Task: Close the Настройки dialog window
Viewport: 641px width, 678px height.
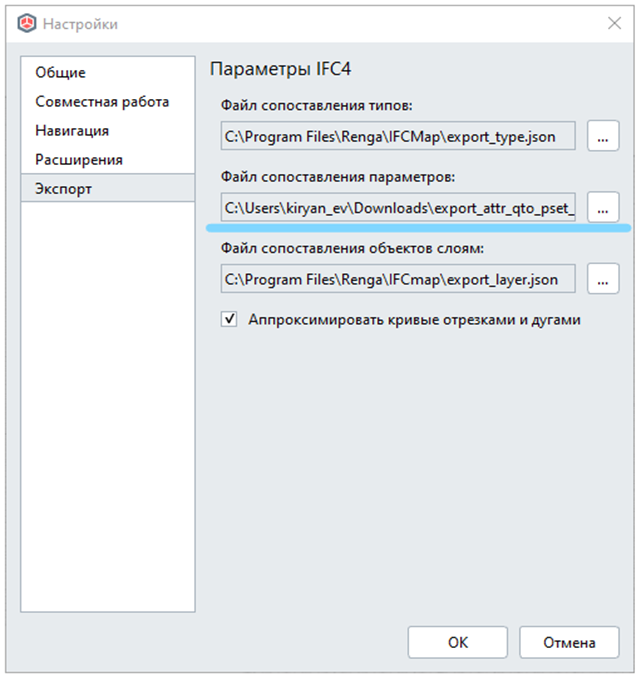Action: click(611, 23)
